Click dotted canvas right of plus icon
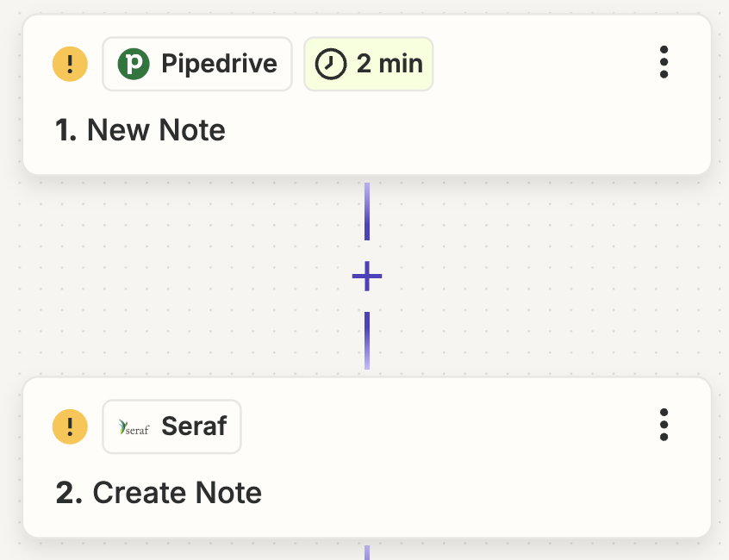 pos(549,276)
